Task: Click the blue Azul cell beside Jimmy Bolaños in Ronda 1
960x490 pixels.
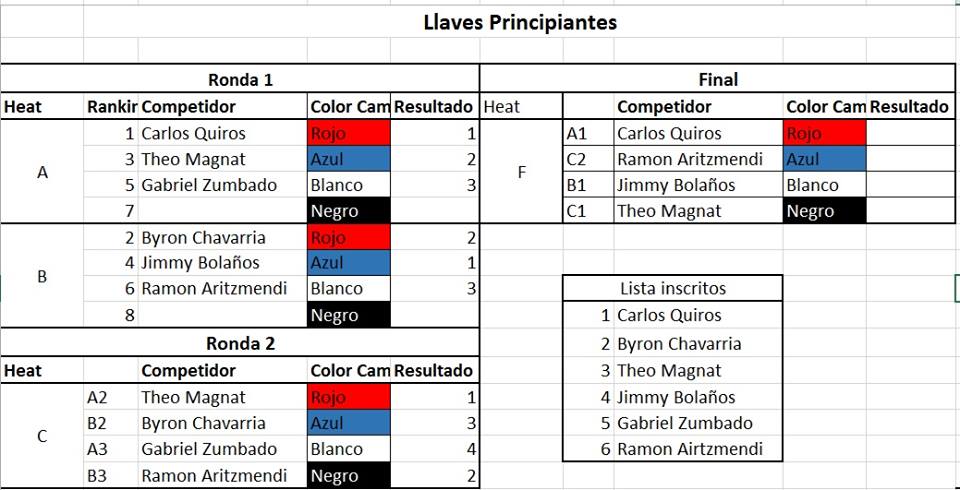Action: [349, 263]
